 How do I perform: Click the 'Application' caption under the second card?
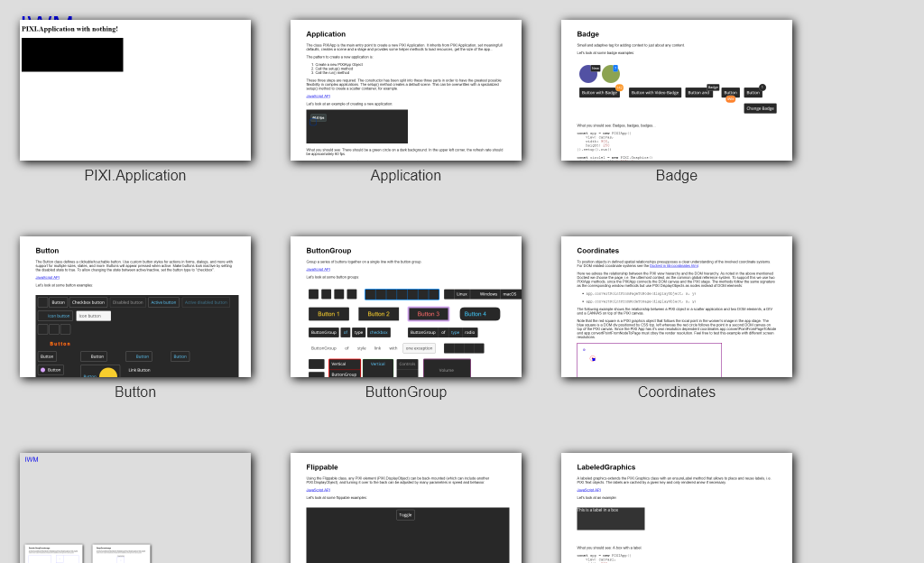click(405, 176)
